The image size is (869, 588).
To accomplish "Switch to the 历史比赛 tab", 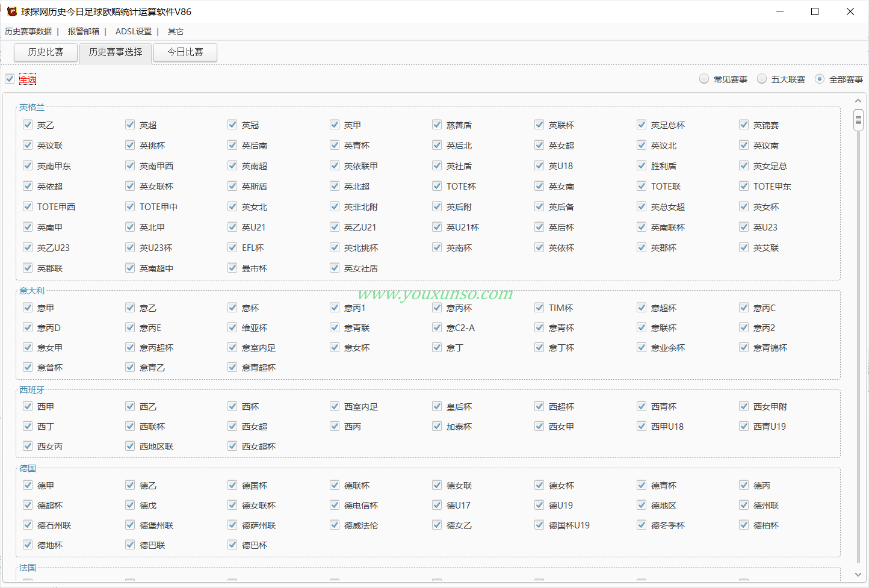I will [x=46, y=52].
